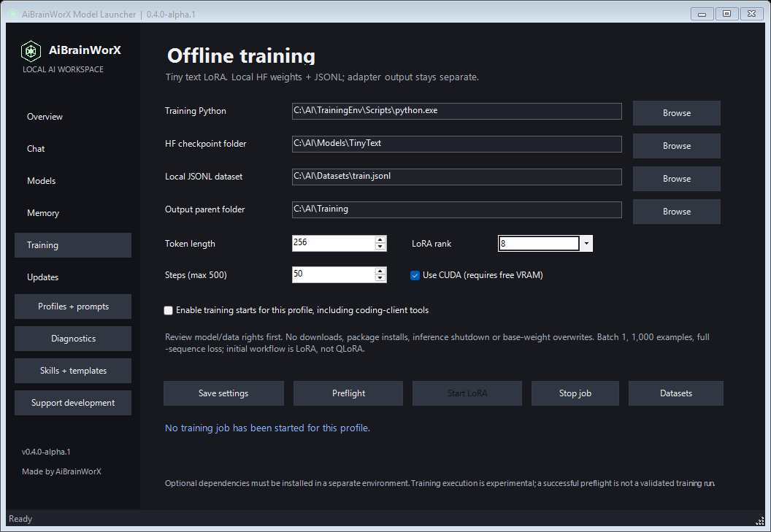The width and height of the screenshot is (771, 532).
Task: Click the AiBrainWorX hexagon logo icon
Action: [31, 50]
